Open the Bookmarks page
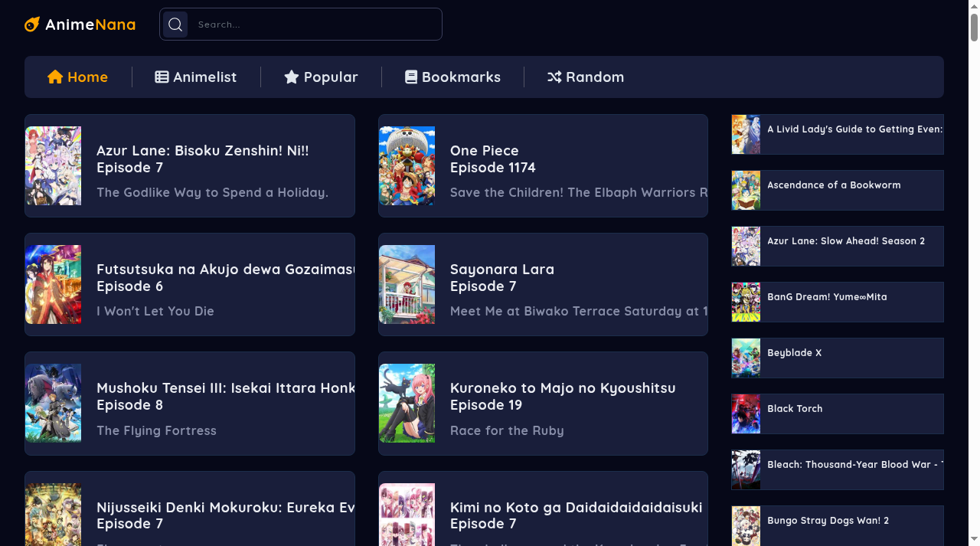 pos(452,77)
